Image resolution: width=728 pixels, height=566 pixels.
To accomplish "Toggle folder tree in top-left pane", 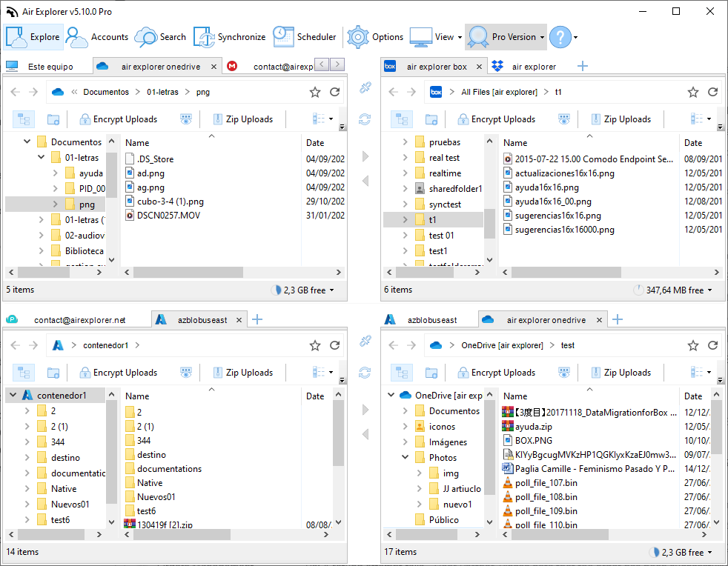I will tap(24, 119).
